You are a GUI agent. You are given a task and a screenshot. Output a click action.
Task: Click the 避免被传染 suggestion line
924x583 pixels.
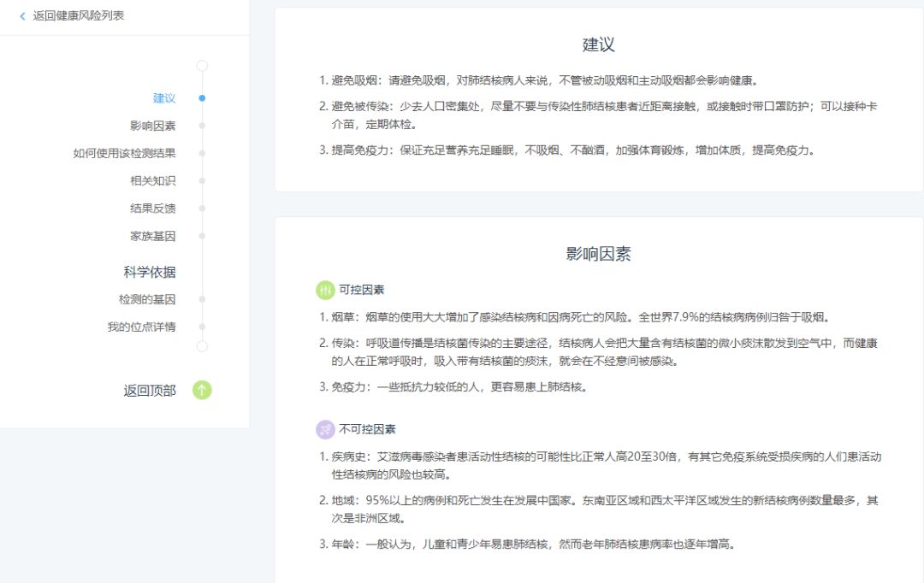coord(598,115)
